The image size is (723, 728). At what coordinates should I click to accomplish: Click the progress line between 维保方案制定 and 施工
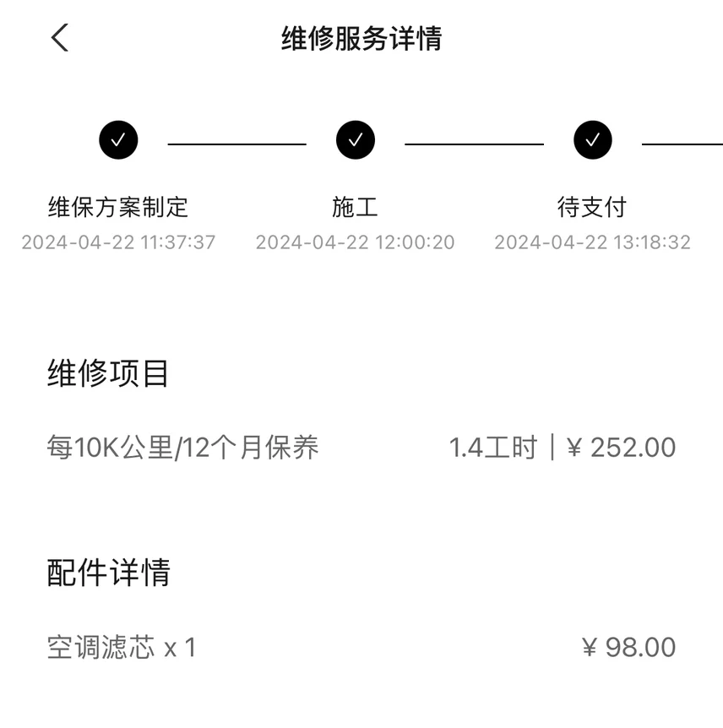(x=236, y=144)
